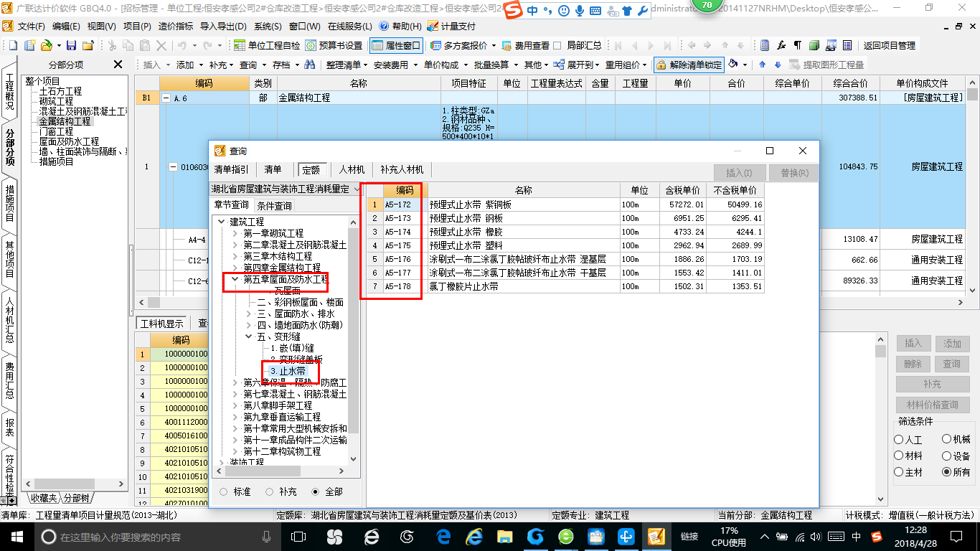Open Internet Explorer from taskbar
This screenshot has width=980, height=551.
click(473, 537)
